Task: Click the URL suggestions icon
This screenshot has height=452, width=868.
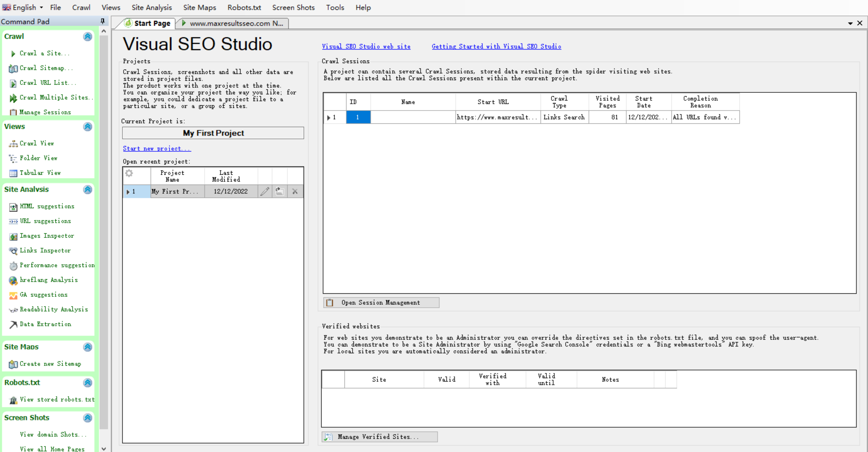Action: click(13, 222)
